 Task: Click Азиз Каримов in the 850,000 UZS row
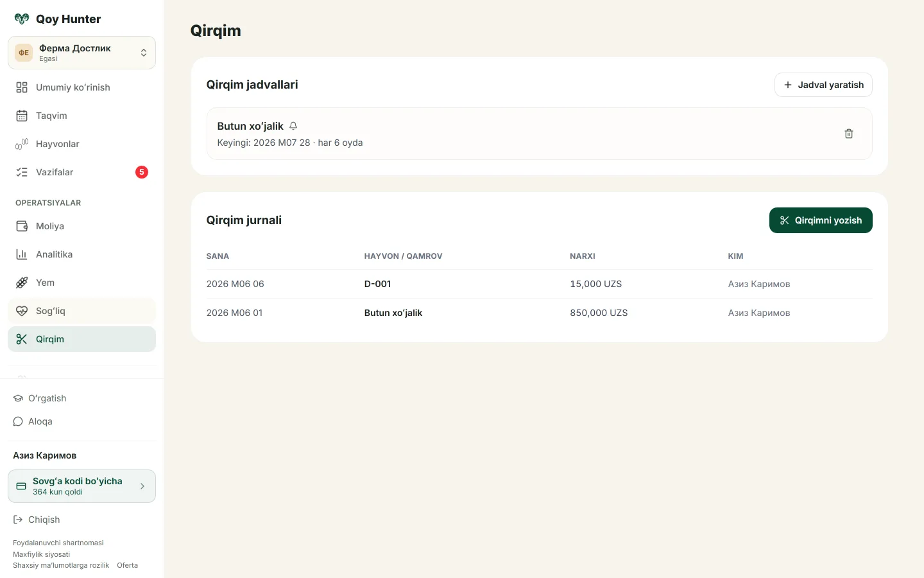tap(759, 313)
